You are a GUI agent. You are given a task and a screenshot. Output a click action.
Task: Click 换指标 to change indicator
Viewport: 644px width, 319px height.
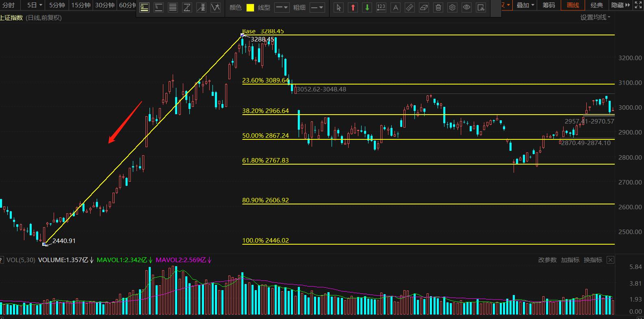click(x=593, y=260)
